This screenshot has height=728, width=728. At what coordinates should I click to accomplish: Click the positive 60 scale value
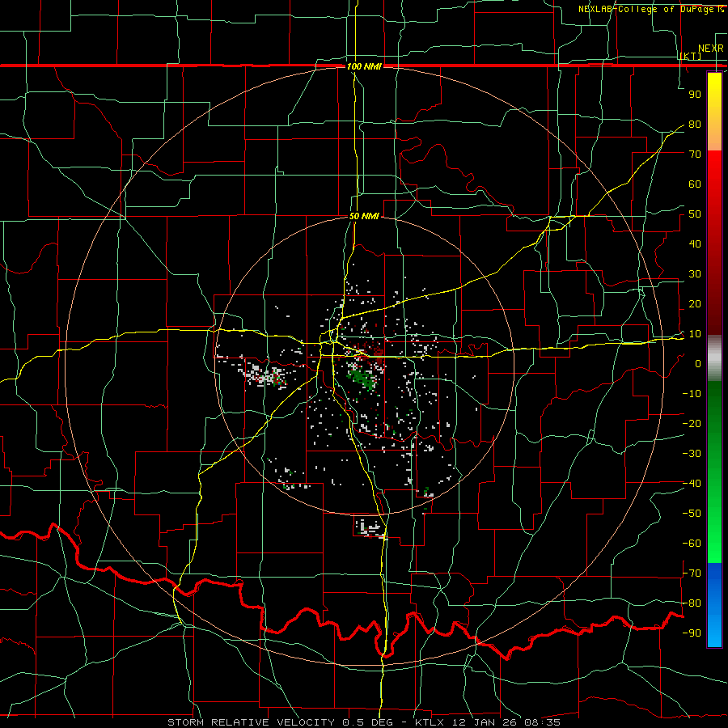pos(695,184)
